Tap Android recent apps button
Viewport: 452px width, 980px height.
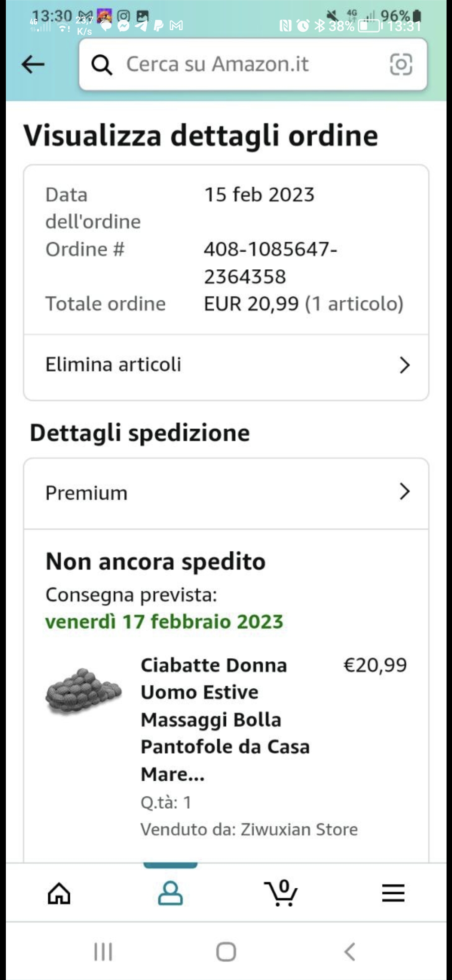(103, 952)
